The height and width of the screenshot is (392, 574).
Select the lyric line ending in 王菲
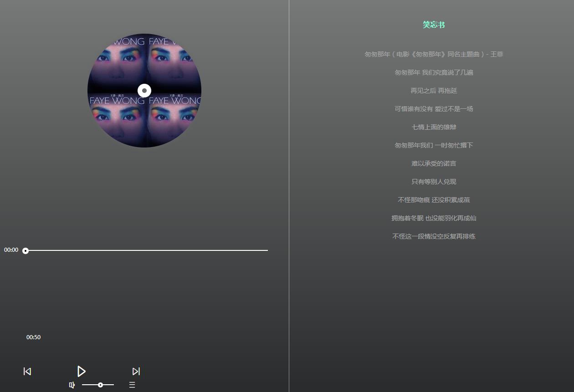tap(434, 54)
